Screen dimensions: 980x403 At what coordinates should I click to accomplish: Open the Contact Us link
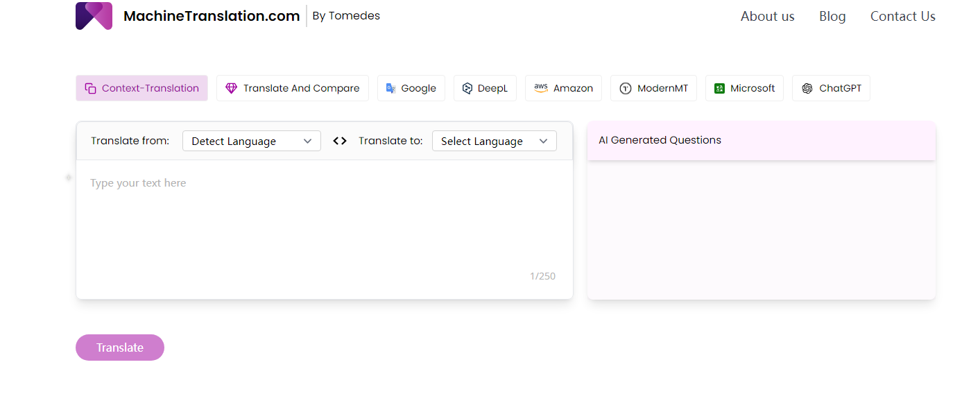(x=902, y=16)
